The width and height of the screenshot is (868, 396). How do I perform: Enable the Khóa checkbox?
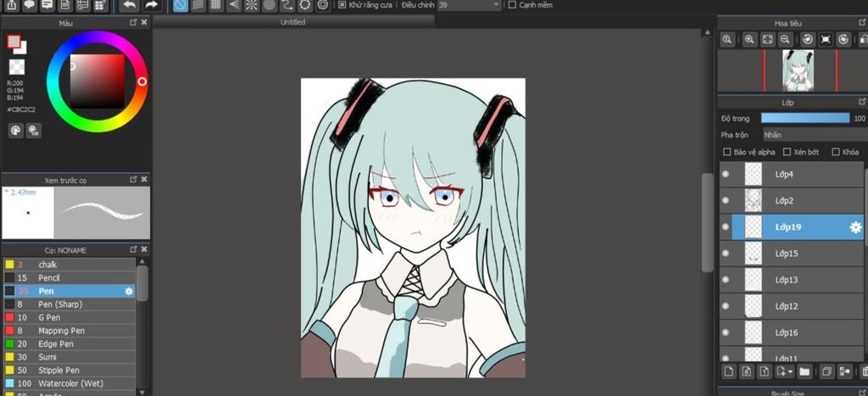[x=837, y=152]
